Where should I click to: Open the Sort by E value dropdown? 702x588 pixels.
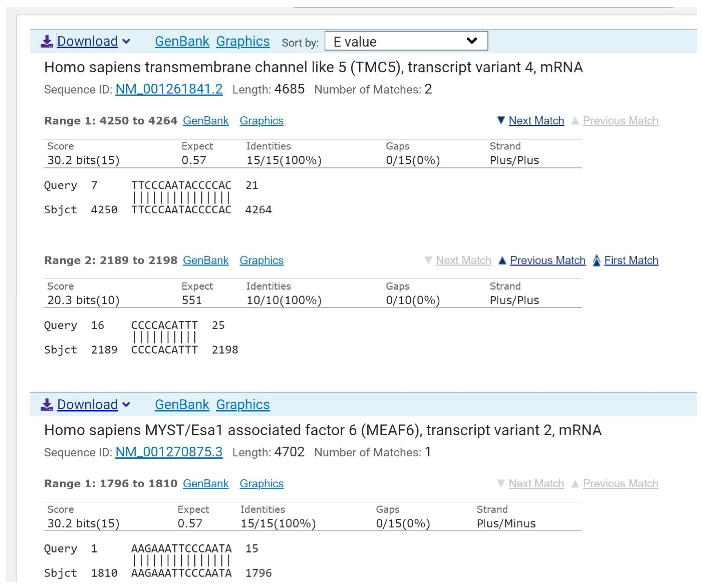point(406,41)
